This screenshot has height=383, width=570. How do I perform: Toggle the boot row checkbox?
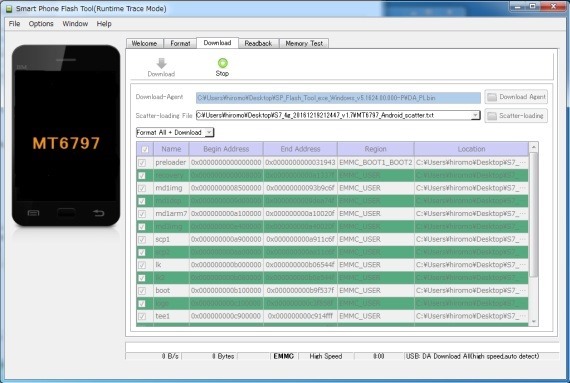(142, 291)
